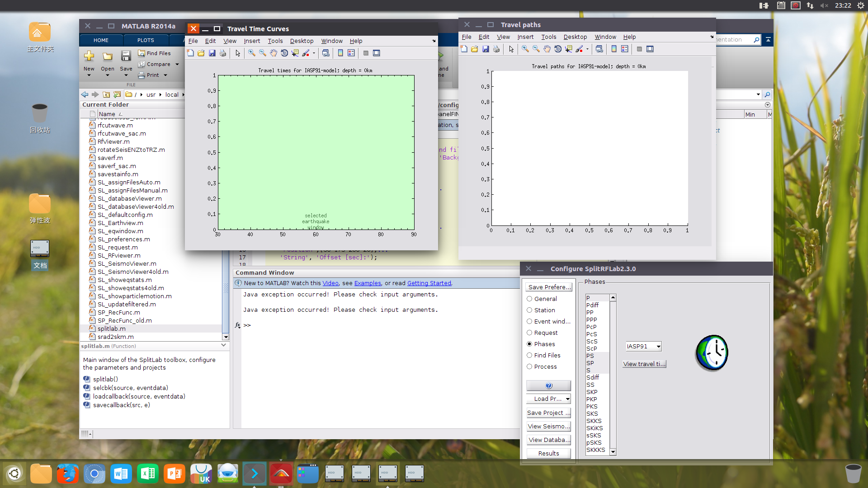Click the Link Plot icon in Travel paths
Viewport: 868px width, 488px height.
(599, 49)
